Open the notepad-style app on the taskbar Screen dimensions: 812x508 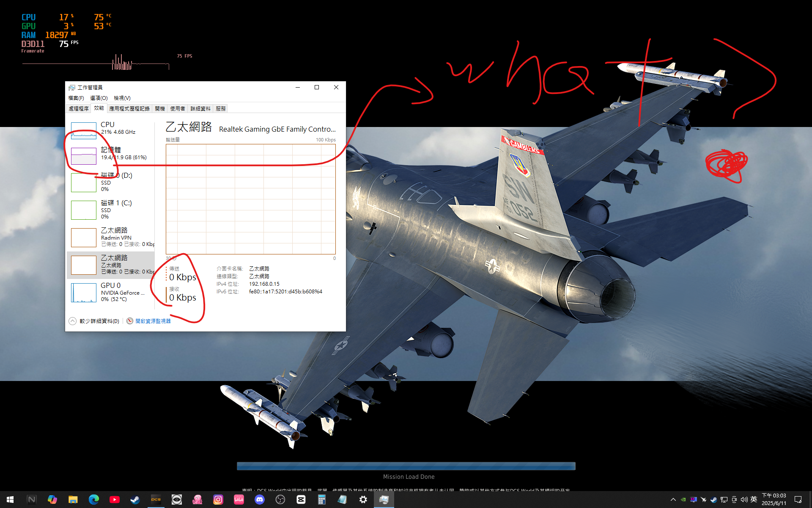[x=343, y=500]
